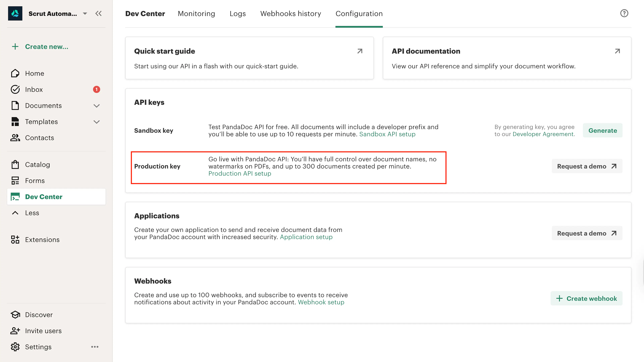The image size is (644, 362).
Task: Click the Catalog shopping bag icon
Action: (15, 164)
